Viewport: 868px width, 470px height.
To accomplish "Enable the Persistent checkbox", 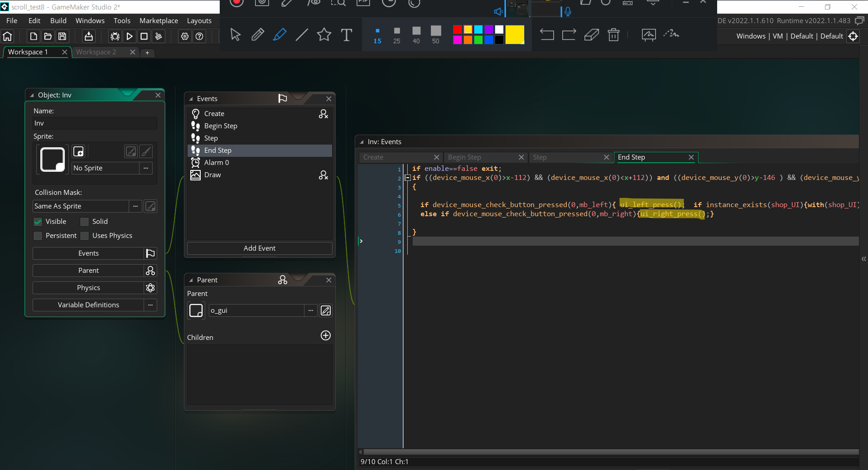I will click(38, 236).
